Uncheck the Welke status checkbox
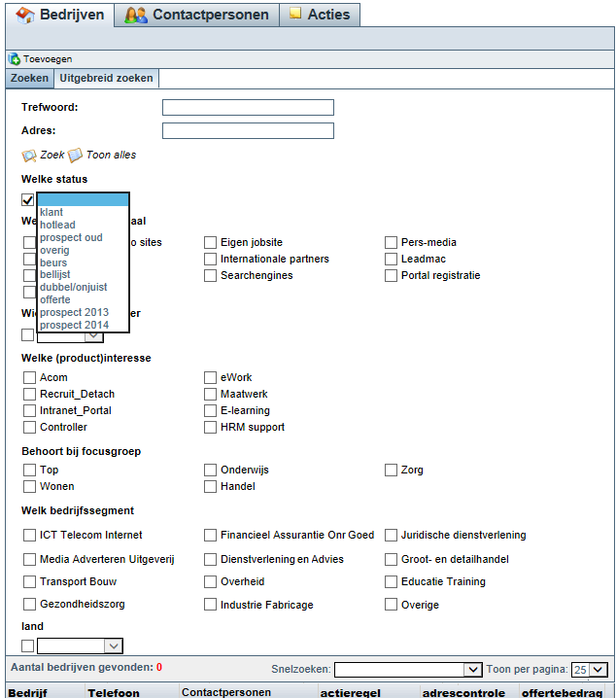This screenshot has height=698, width=616. [27, 200]
